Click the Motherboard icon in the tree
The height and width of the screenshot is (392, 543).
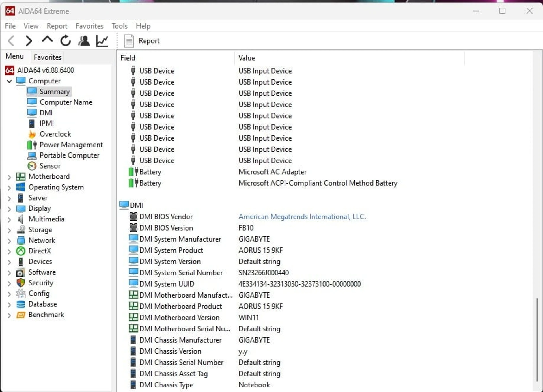coord(21,176)
